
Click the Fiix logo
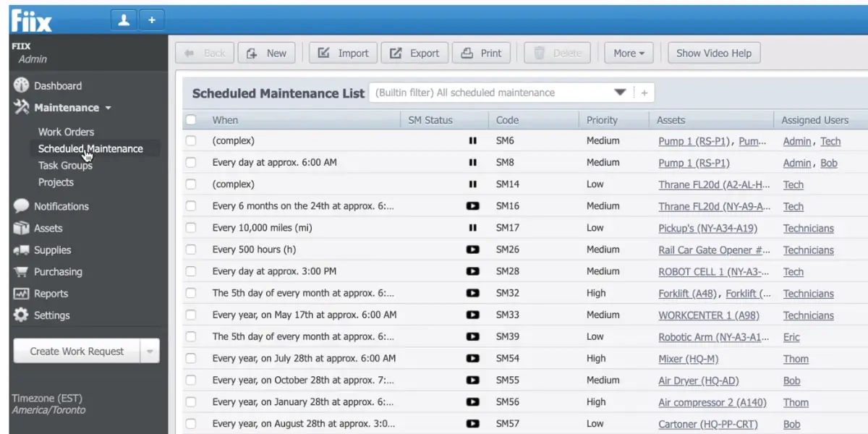[31, 20]
